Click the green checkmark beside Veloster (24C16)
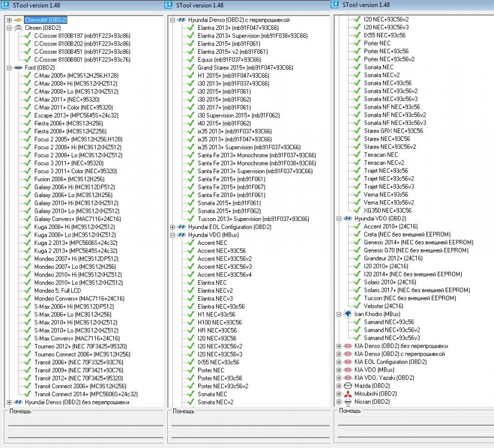This screenshot has width=494, height=448. tap(357, 306)
